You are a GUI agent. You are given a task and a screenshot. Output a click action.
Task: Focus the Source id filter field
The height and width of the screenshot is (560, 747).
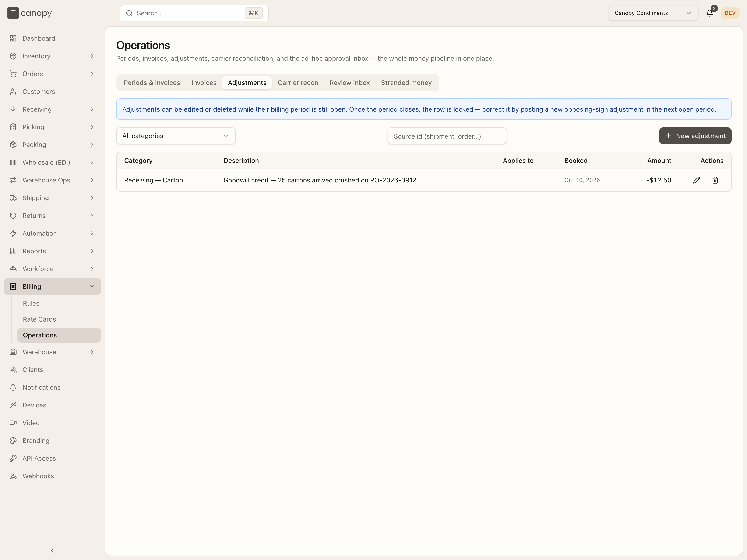pos(447,136)
